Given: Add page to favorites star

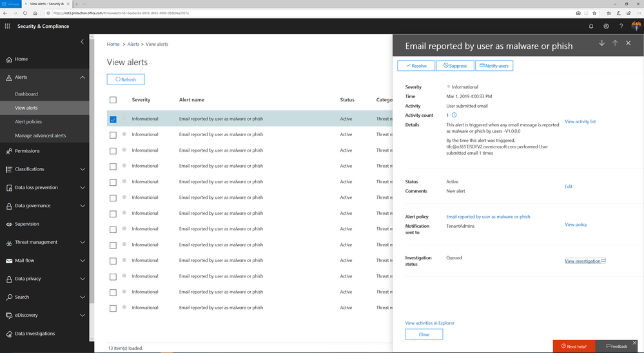Looking at the screenshot, I should 594,13.
